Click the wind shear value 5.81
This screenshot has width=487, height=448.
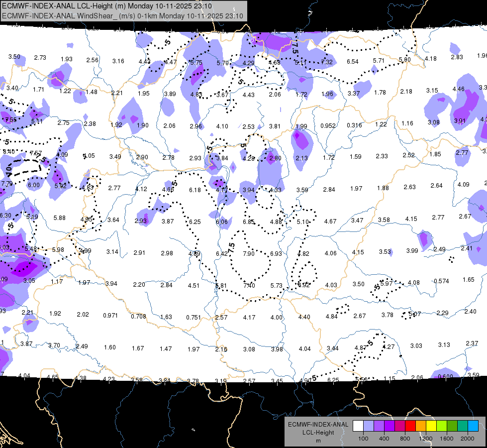click(x=221, y=286)
